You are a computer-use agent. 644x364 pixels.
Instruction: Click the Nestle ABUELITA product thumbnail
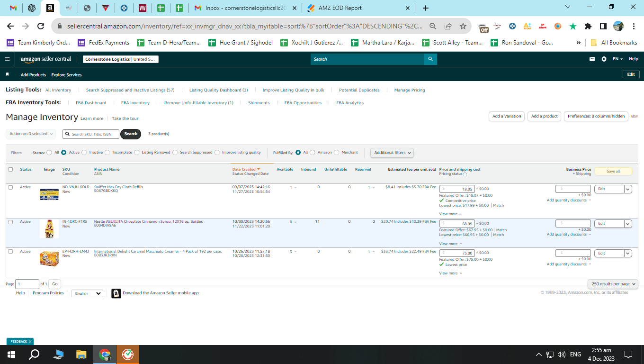click(x=49, y=229)
